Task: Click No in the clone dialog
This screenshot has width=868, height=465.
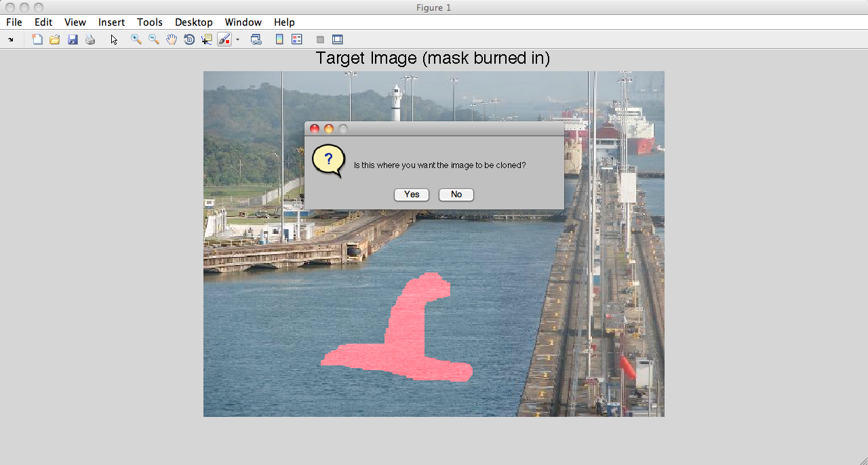Action: (456, 195)
